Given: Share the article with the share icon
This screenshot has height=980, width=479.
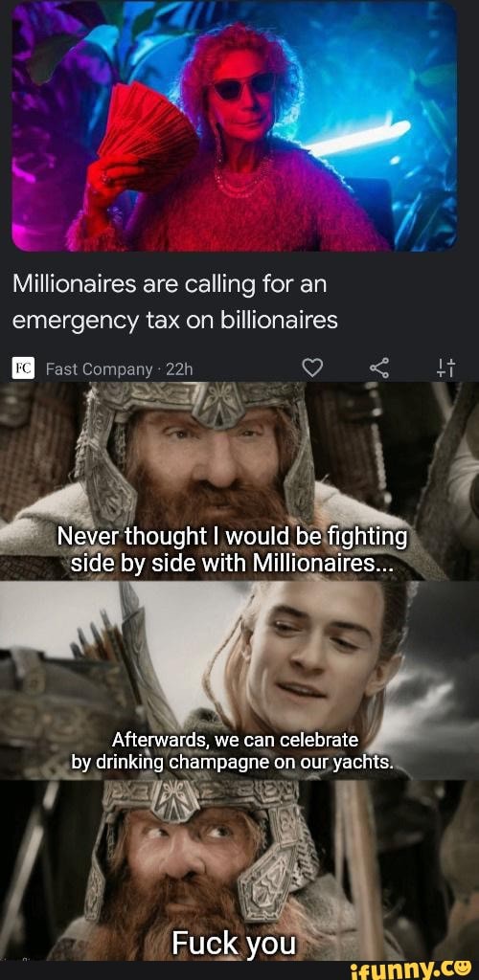Looking at the screenshot, I should coord(379,369).
